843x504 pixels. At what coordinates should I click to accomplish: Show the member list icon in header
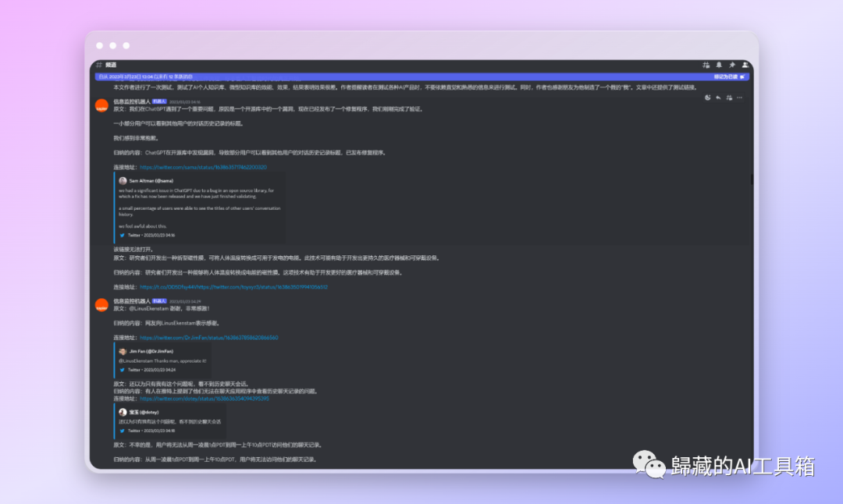click(x=745, y=65)
